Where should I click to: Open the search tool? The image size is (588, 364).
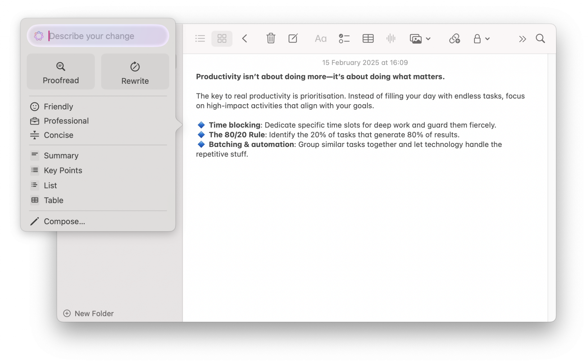click(x=540, y=38)
